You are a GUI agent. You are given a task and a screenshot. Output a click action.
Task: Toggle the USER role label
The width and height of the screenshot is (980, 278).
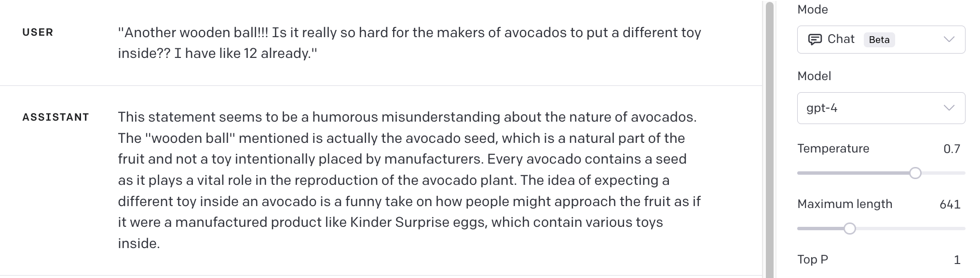(x=38, y=32)
